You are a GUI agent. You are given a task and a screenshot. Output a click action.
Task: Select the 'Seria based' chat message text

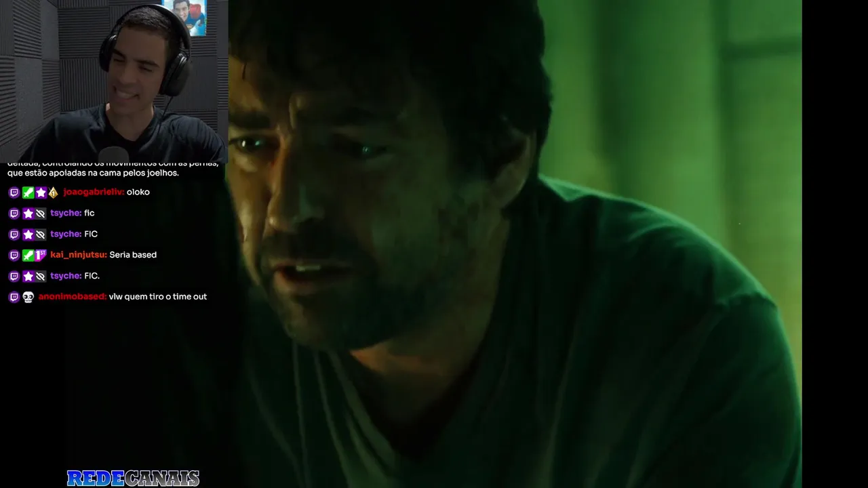coord(133,255)
